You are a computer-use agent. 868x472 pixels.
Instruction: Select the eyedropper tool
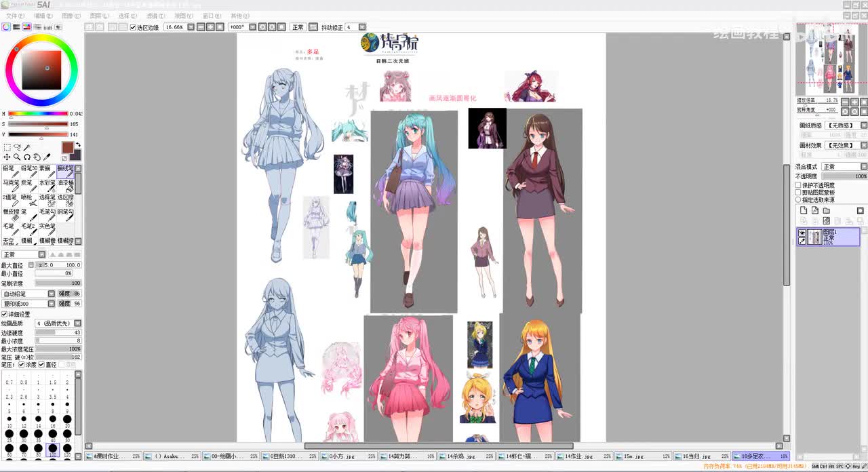tap(47, 157)
